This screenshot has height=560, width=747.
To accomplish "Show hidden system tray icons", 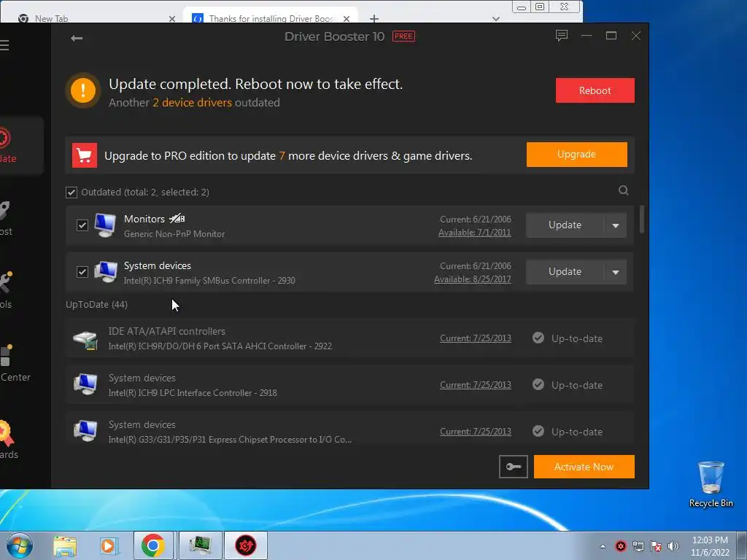I will point(603,546).
